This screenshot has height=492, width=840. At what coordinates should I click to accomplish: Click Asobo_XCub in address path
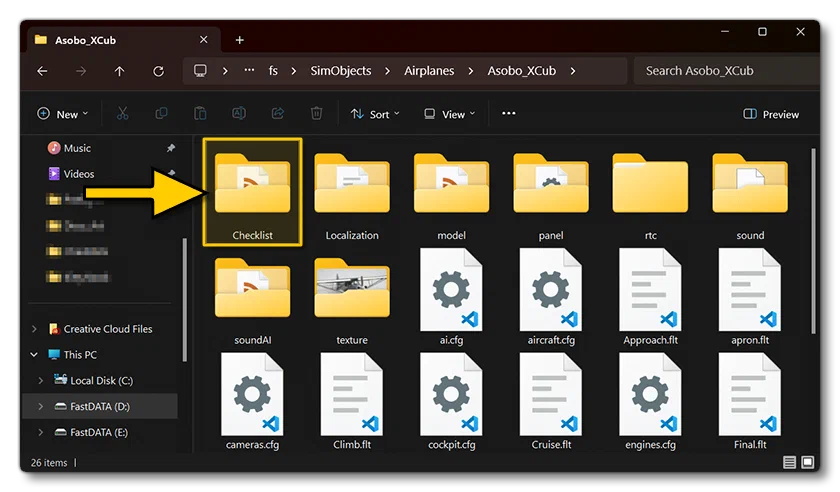pos(521,71)
